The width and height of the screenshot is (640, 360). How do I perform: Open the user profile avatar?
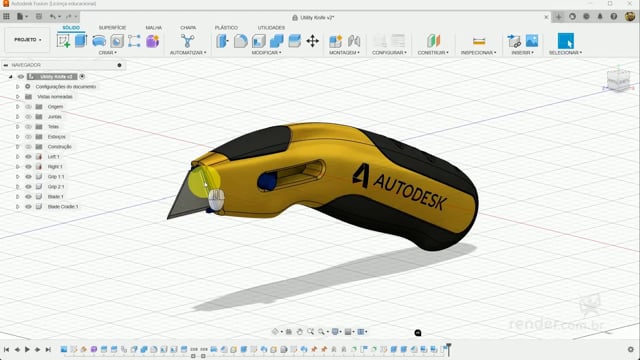pos(630,16)
